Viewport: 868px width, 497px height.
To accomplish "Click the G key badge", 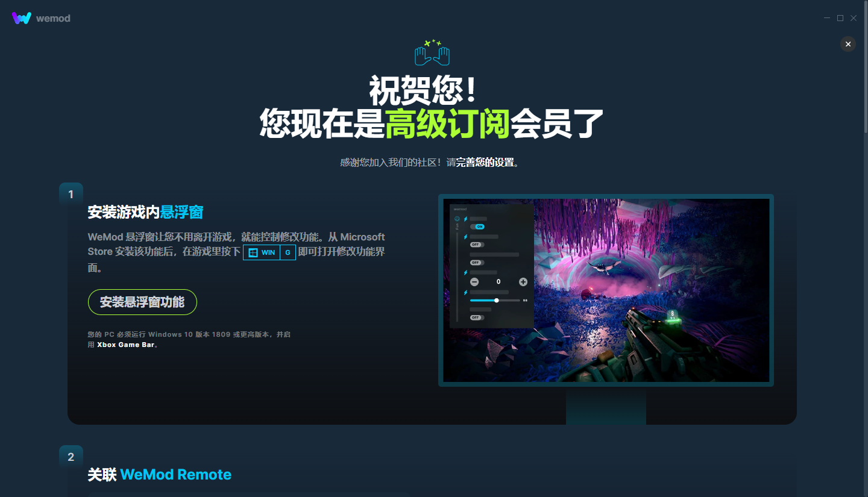I will point(288,252).
